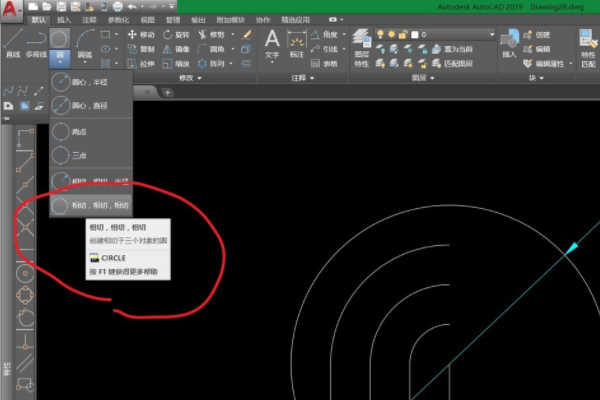Click the Stretch (拉伸) tool

[141, 64]
